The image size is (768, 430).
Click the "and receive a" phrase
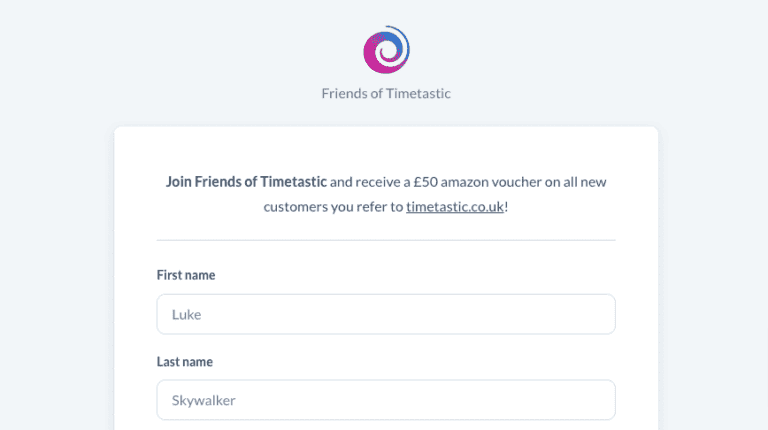tap(370, 182)
